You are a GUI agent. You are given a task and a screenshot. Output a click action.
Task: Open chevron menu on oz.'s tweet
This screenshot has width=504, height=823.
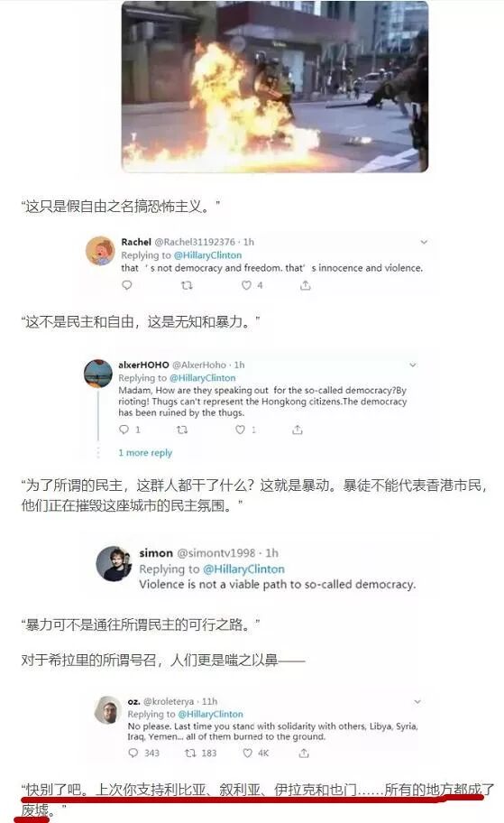[418, 702]
